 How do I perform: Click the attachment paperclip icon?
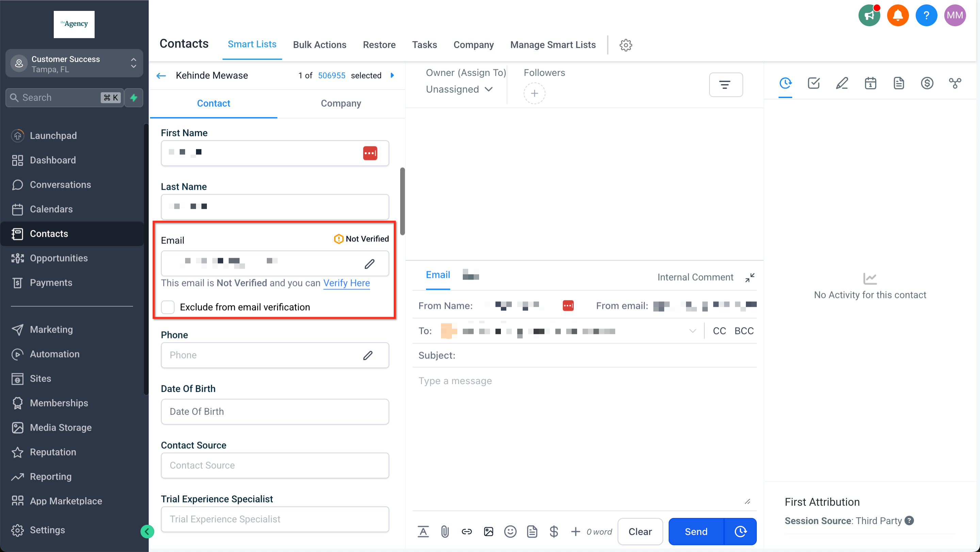445,532
